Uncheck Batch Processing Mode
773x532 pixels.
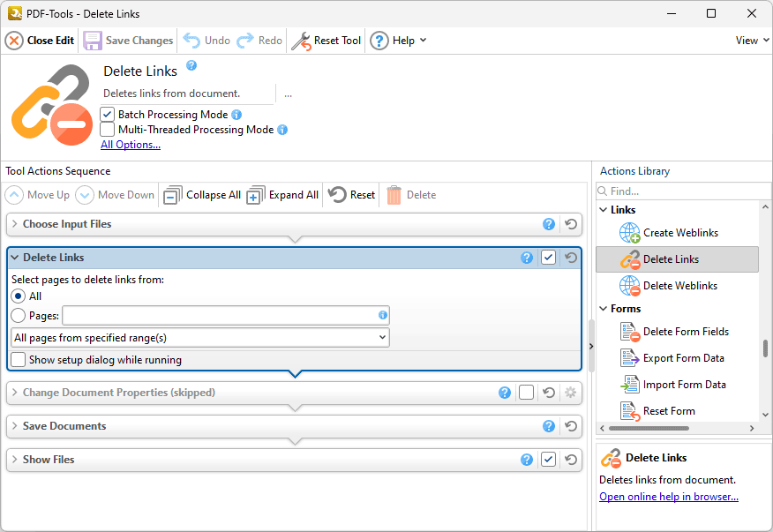(x=108, y=115)
